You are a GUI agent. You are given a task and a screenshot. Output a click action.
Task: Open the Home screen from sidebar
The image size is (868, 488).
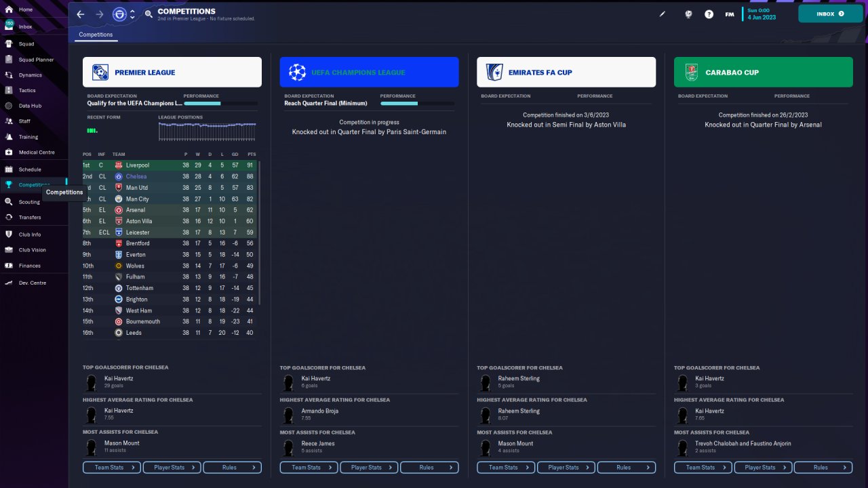pyautogui.click(x=26, y=9)
